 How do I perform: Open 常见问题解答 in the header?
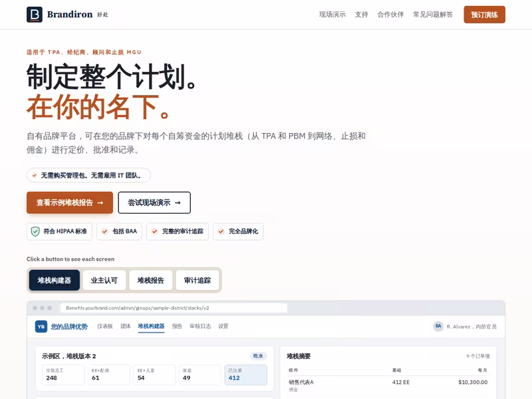[433, 15]
